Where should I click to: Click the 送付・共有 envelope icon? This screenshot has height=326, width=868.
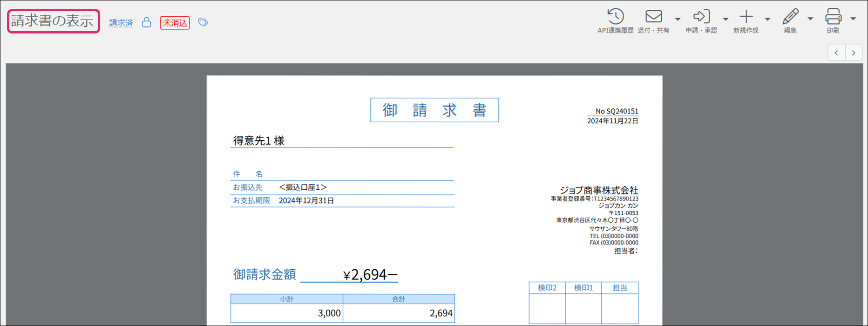653,17
